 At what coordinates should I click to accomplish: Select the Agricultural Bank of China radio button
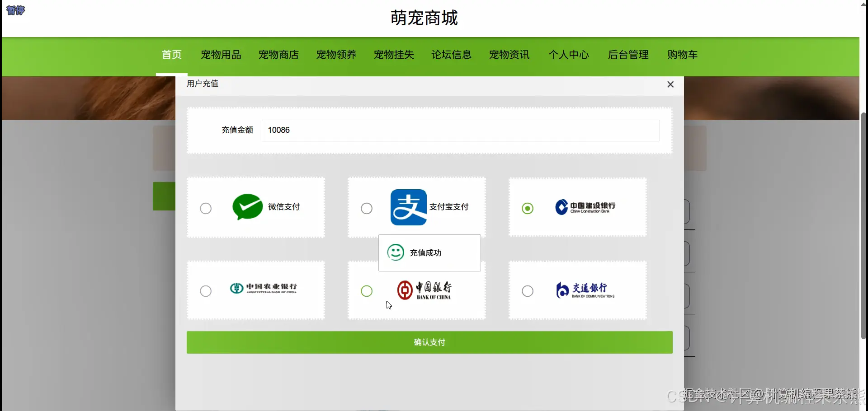click(x=206, y=291)
